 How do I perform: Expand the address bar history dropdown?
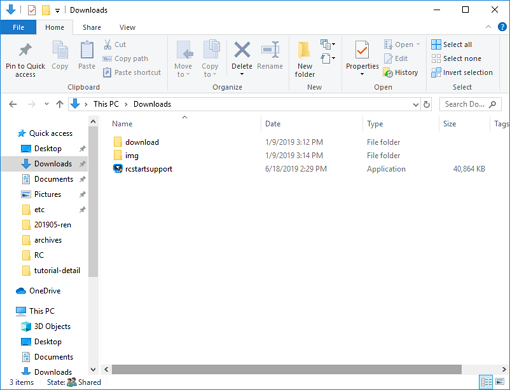pos(416,104)
